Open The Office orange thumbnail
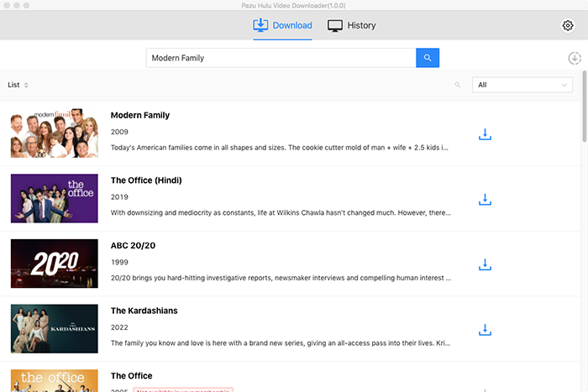 click(55, 381)
